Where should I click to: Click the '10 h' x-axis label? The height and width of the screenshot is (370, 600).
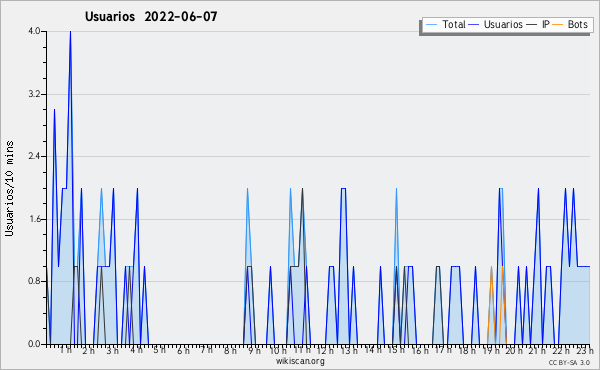point(278,350)
